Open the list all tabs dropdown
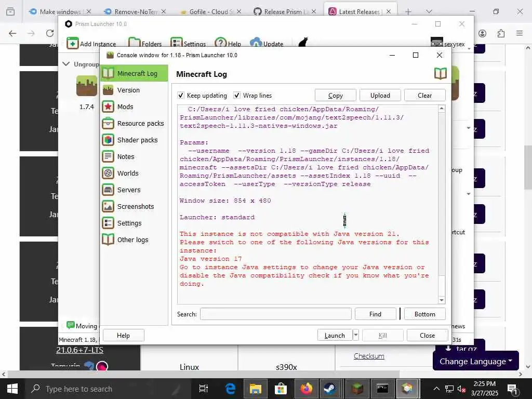Image resolution: width=532 pixels, height=399 pixels. [x=429, y=11]
